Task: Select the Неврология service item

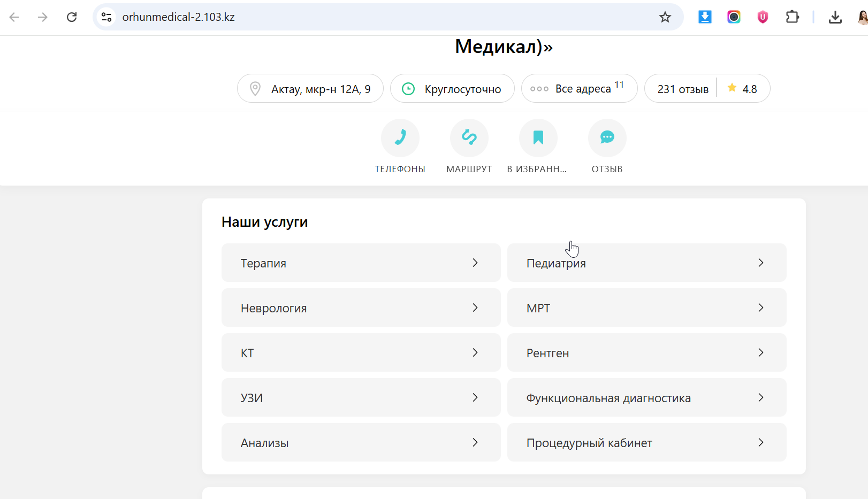Action: 361,308
